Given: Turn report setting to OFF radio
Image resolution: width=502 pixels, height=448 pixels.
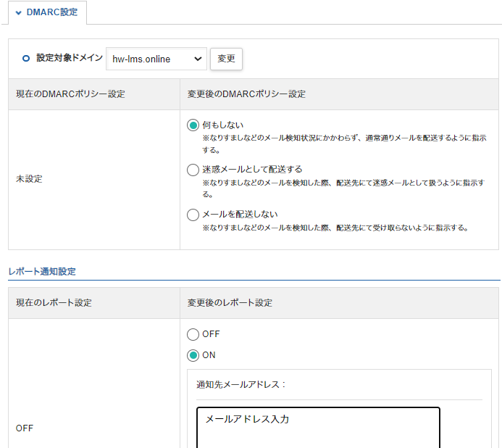Looking at the screenshot, I should pos(193,334).
